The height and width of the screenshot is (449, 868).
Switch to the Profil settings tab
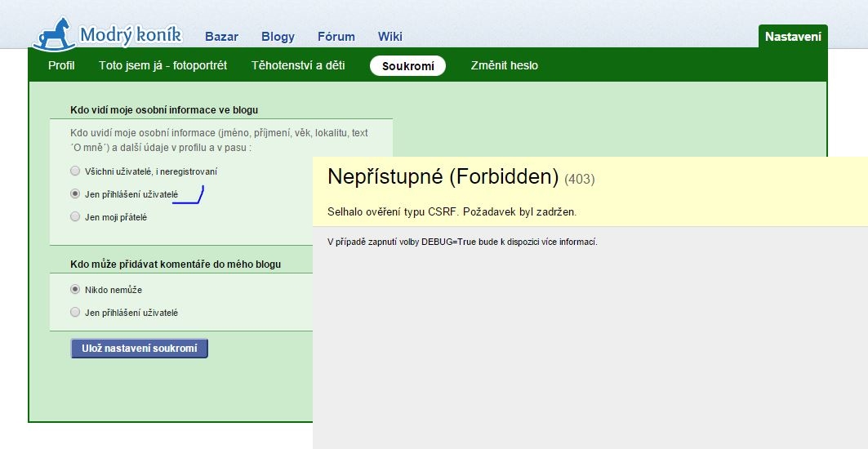[x=61, y=65]
